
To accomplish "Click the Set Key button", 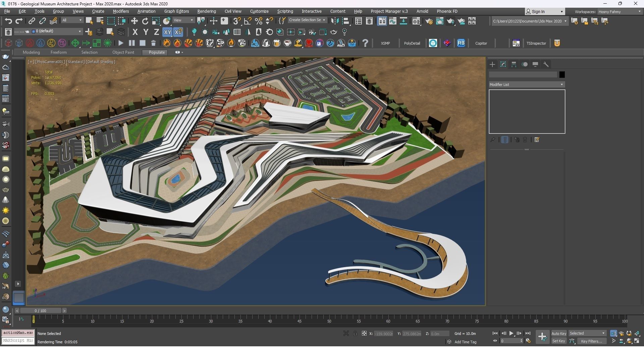I will point(559,341).
